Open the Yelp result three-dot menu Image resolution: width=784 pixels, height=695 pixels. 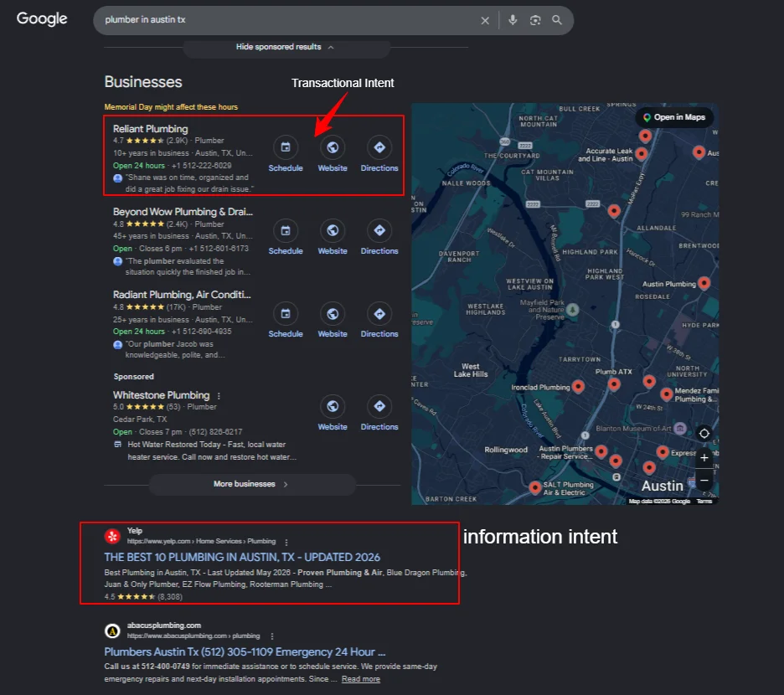click(286, 542)
